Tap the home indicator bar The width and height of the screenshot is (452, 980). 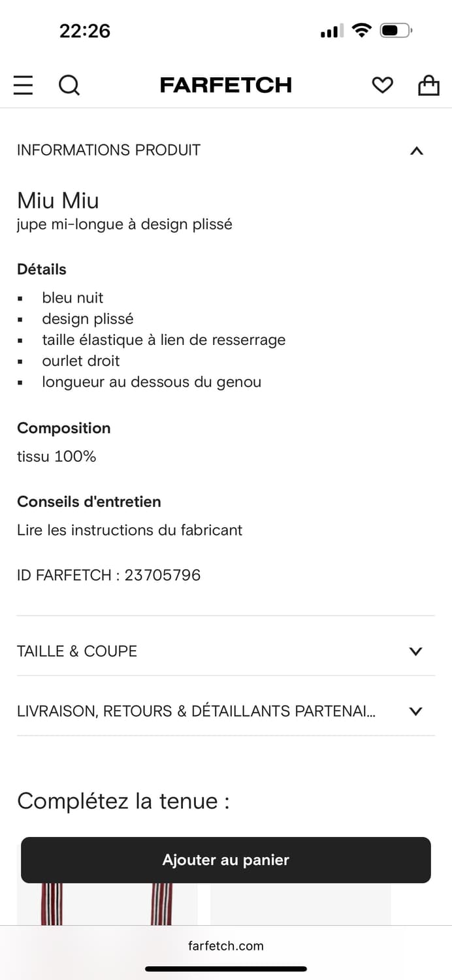click(225, 969)
